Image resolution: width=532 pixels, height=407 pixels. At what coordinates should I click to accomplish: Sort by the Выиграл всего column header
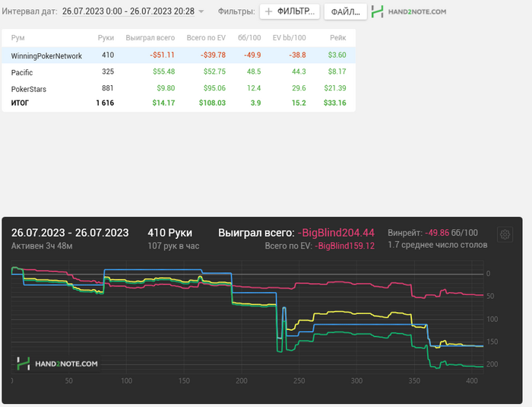click(x=150, y=38)
